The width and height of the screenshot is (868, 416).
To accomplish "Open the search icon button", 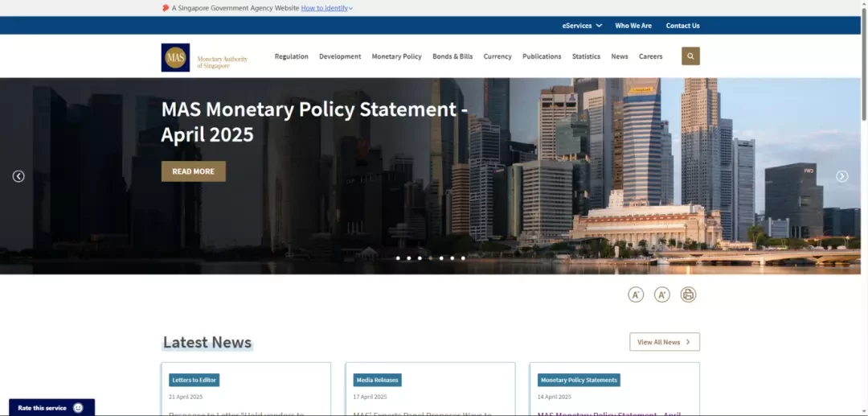I will 690,56.
